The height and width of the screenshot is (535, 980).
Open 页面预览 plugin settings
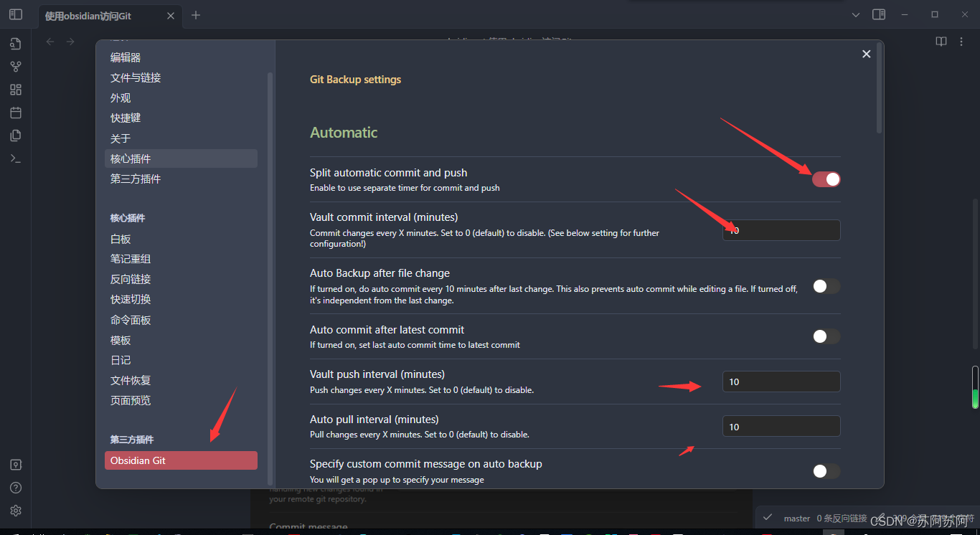181,400
